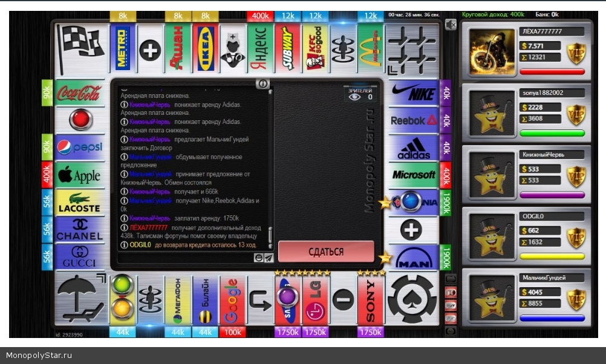Select the KFC board cell
Screen dimensions: 606x364
315,48
